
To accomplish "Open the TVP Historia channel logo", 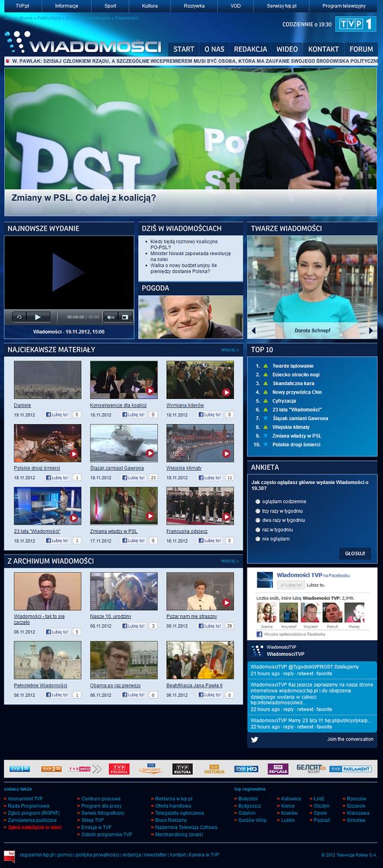I will [214, 769].
